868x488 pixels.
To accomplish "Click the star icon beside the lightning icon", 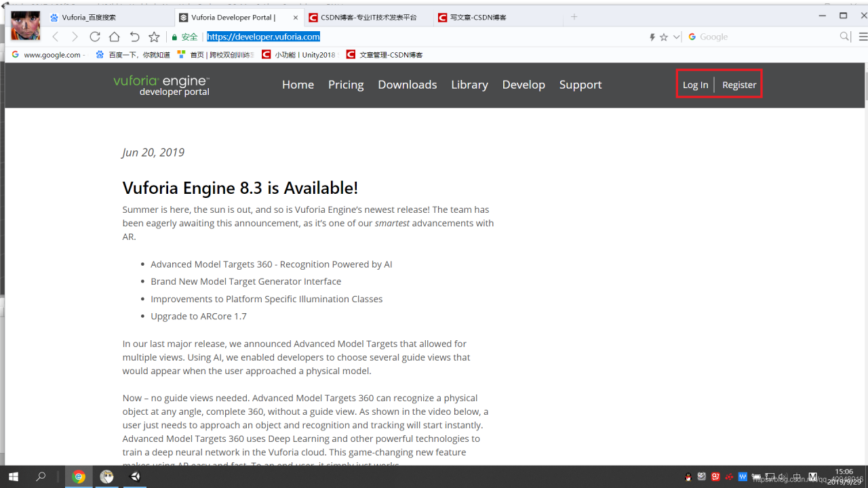I will (x=664, y=37).
